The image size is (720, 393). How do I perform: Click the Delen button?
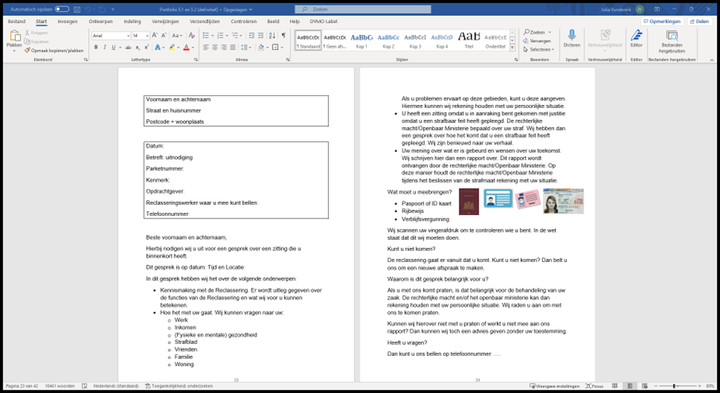click(x=699, y=22)
